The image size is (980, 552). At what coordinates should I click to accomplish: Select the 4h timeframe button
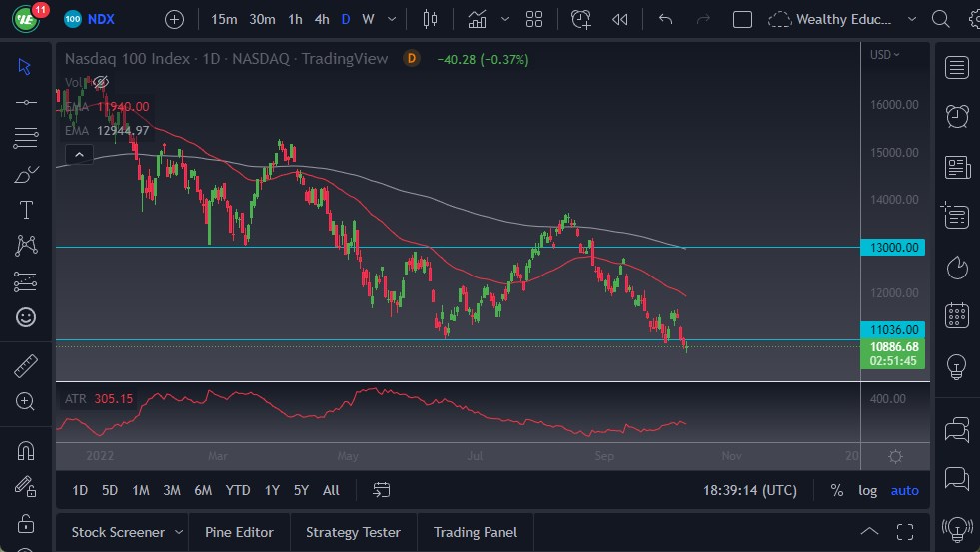(x=321, y=19)
